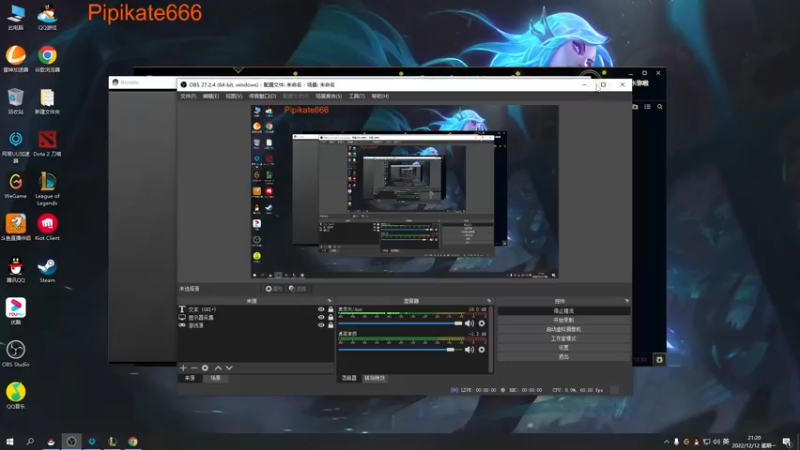The image size is (800, 450).
Task: Adjust the 麦克风/Aux volume slider
Action: [x=400, y=323]
